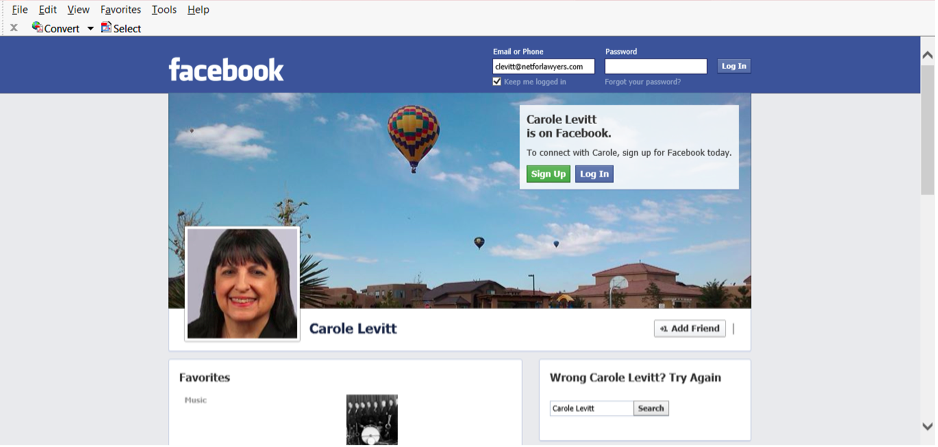Click the Add Friend button
Viewport: 938px width, 447px height.
pos(690,329)
